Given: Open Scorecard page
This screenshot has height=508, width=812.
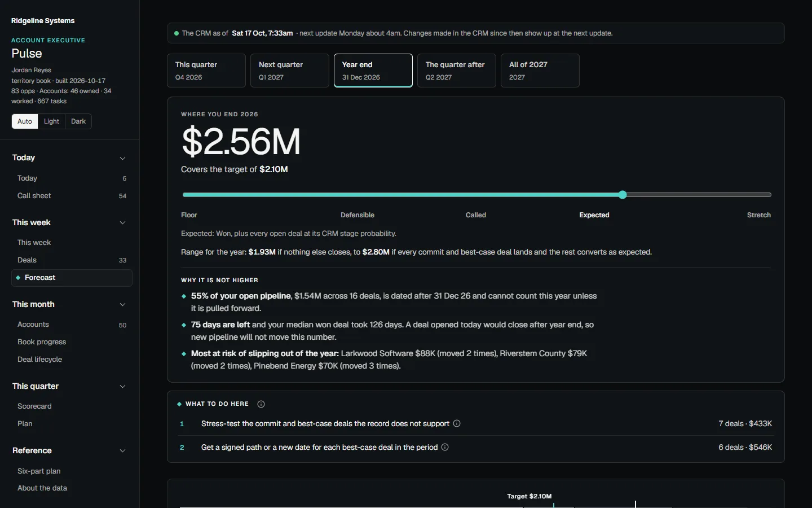Looking at the screenshot, I should coord(72,406).
